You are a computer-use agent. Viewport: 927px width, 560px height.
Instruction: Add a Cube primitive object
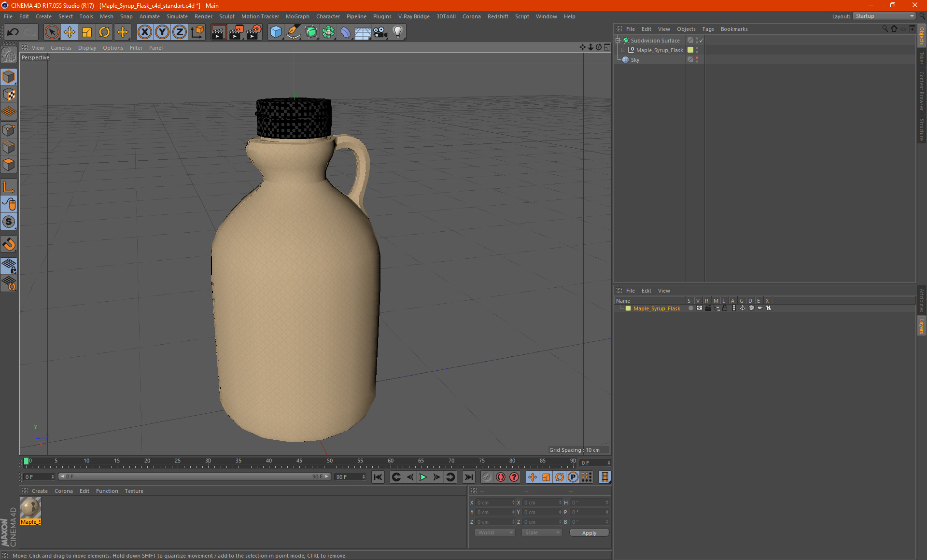click(x=276, y=32)
